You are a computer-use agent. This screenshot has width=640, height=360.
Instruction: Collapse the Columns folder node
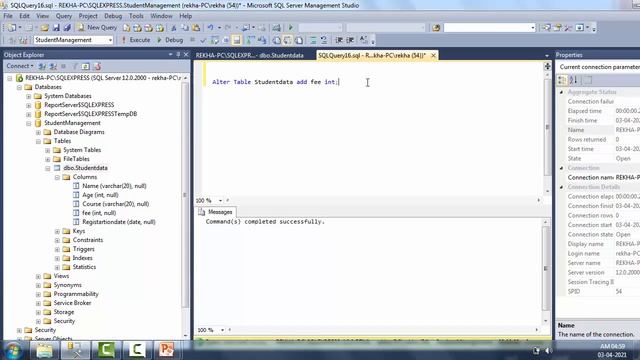click(x=57, y=177)
